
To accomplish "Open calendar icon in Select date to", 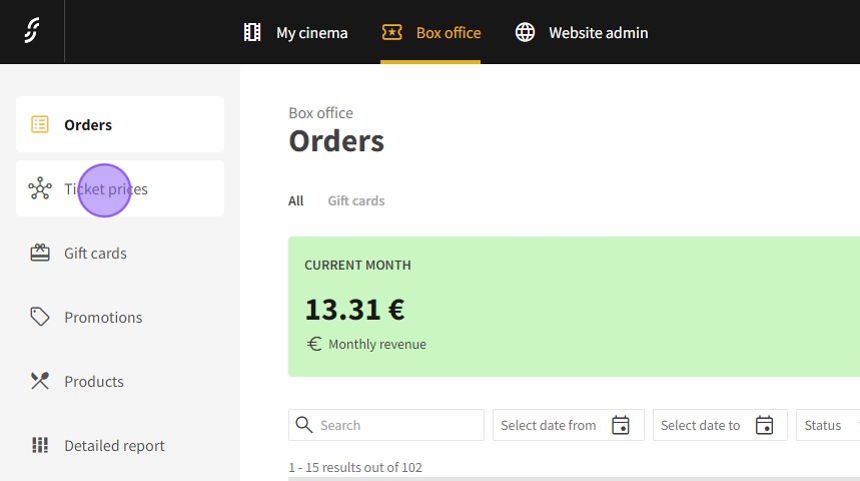I will click(764, 425).
